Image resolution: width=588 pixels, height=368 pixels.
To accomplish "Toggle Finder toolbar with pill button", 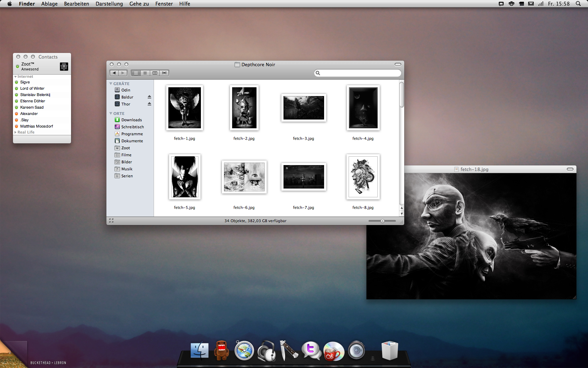I will (398, 64).
